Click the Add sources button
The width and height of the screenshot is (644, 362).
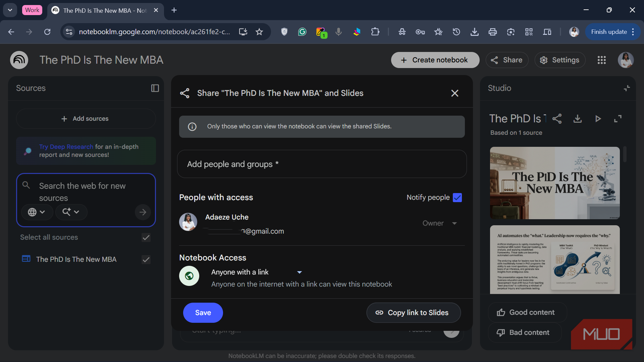click(x=86, y=119)
